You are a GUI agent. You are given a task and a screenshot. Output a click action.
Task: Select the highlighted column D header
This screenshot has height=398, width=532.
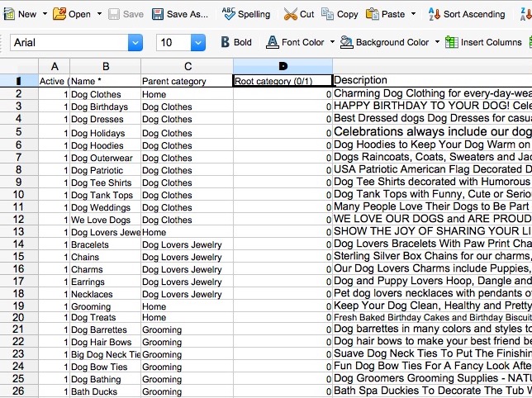[x=283, y=66]
